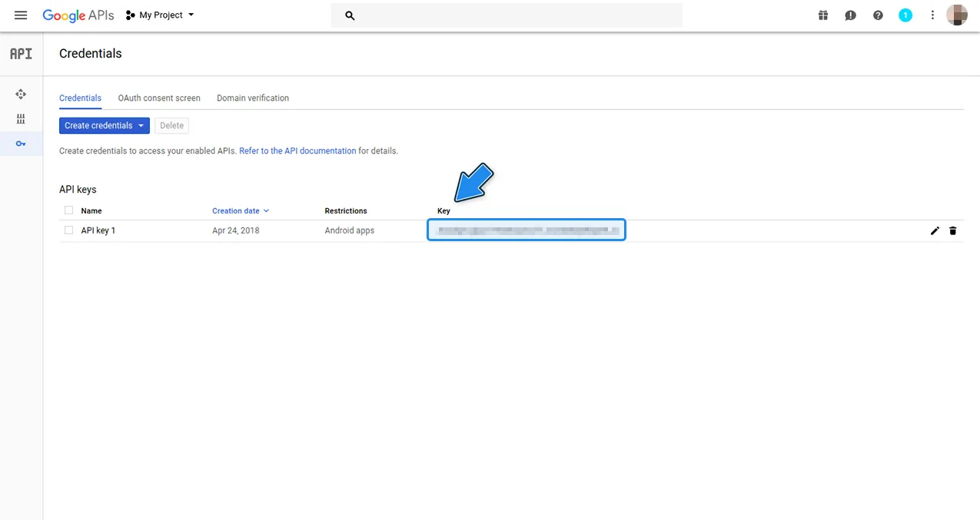Viewport: 980px width, 520px height.
Task: Open the hamburger navigation menu
Action: (x=21, y=15)
